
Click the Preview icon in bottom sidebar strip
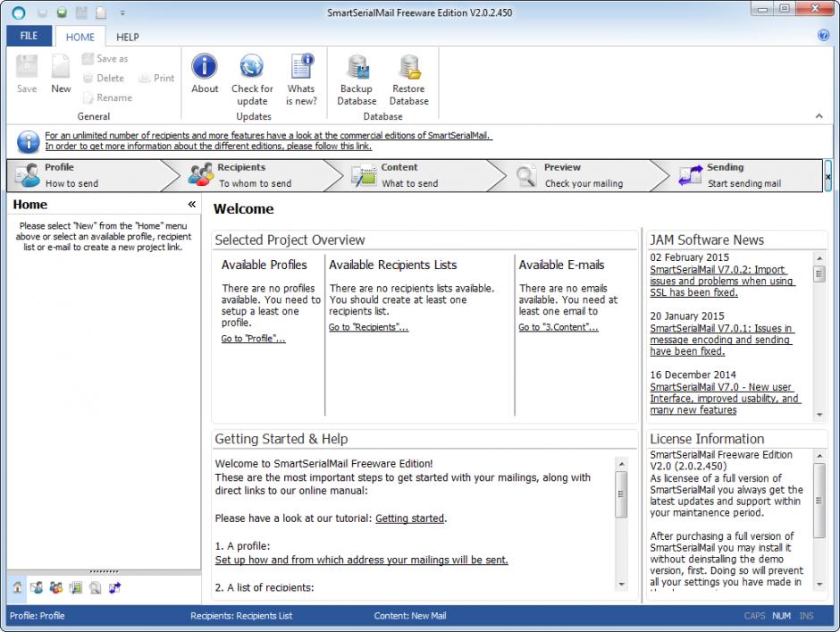click(96, 587)
